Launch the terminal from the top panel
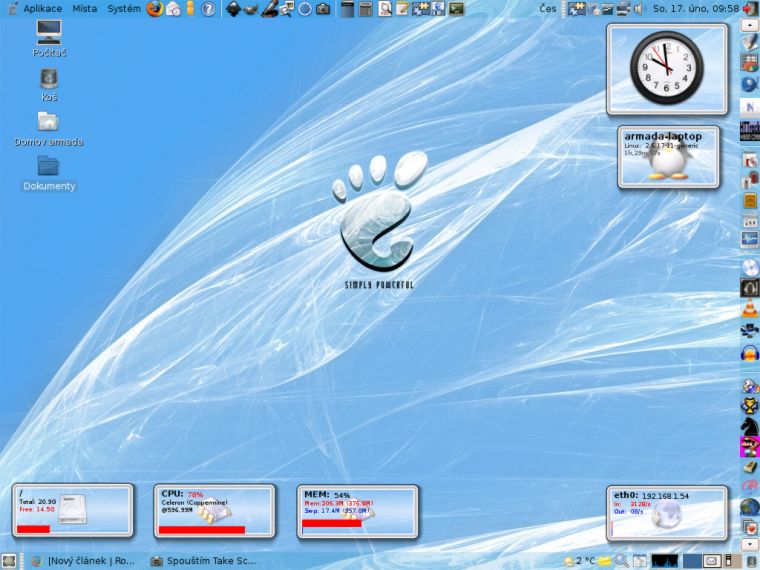The width and height of the screenshot is (760, 570). click(456, 9)
